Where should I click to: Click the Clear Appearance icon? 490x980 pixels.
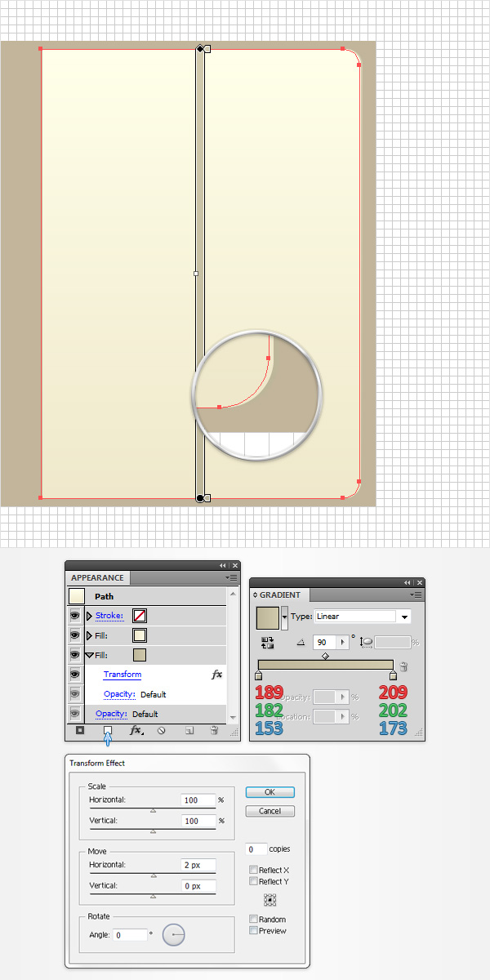point(162,731)
